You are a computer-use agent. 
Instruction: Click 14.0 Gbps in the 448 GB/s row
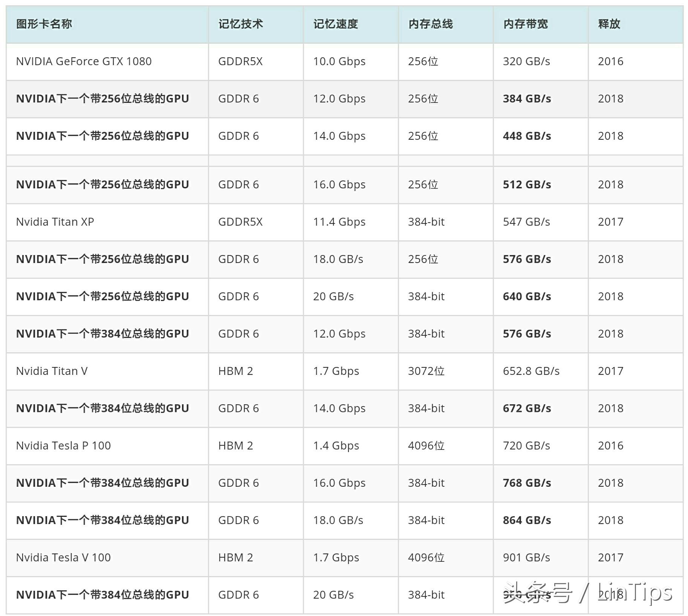click(339, 136)
